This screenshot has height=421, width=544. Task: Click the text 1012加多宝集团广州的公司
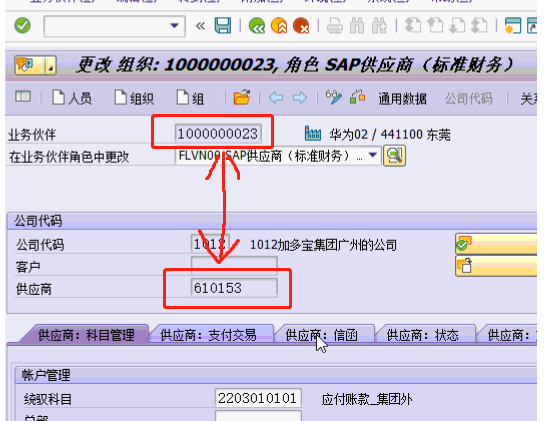[x=323, y=245]
